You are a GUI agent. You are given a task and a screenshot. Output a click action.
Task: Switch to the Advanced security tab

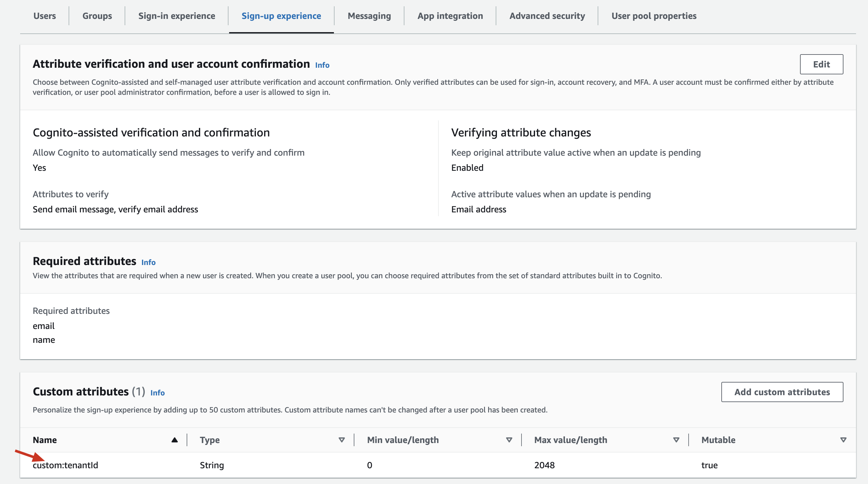(547, 16)
